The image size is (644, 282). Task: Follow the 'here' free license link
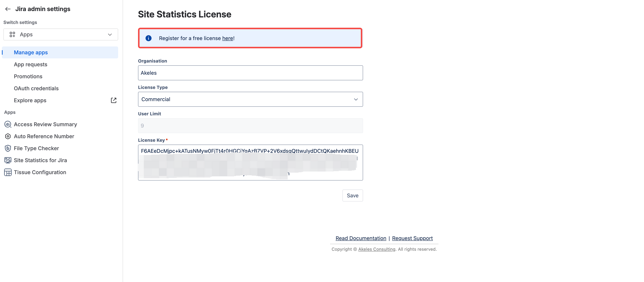click(227, 38)
